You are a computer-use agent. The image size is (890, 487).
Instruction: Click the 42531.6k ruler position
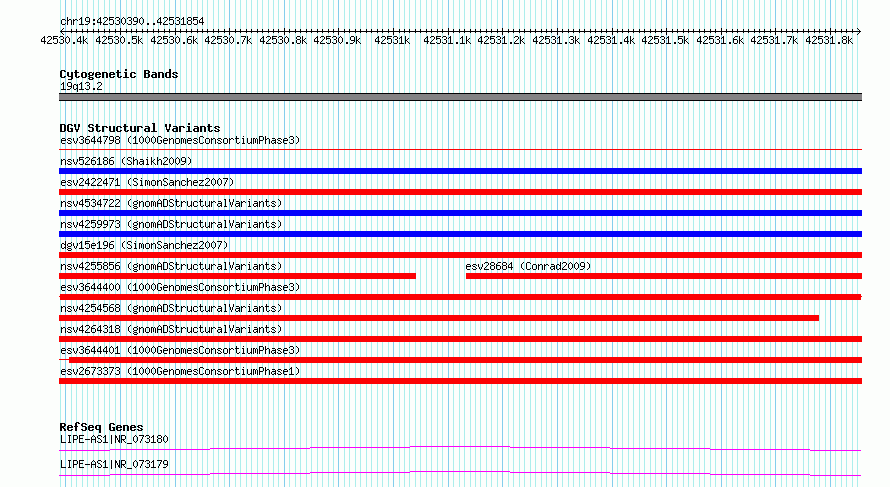tap(720, 40)
